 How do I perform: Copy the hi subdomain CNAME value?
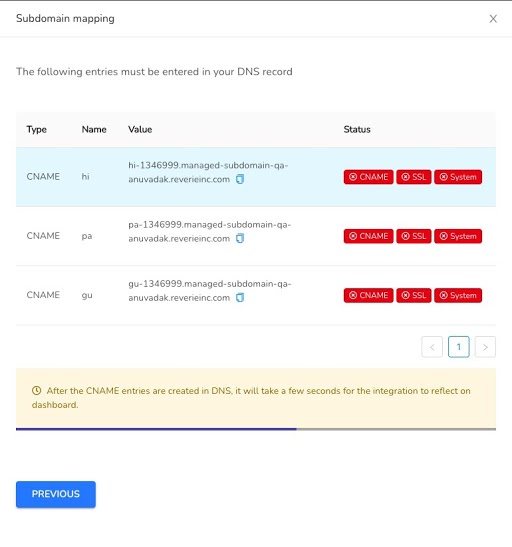pos(240,179)
